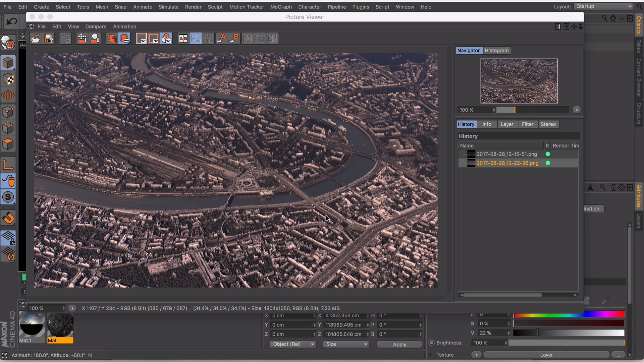Open the Size dropdown

coord(346,344)
